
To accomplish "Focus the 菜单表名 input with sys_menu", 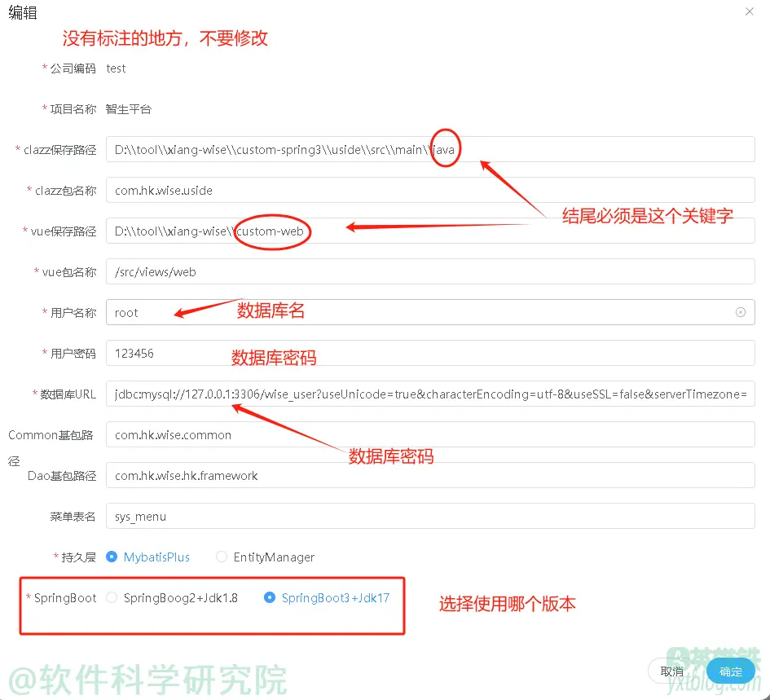I will (430, 517).
